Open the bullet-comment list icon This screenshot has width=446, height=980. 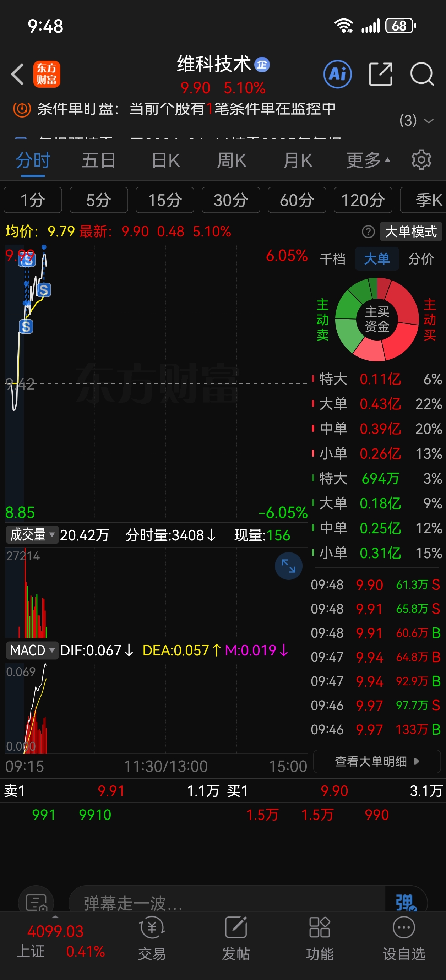pos(36,902)
